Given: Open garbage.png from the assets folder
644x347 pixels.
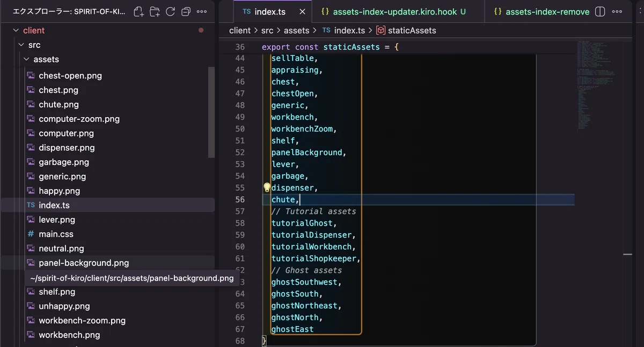Looking at the screenshot, I should tap(64, 162).
